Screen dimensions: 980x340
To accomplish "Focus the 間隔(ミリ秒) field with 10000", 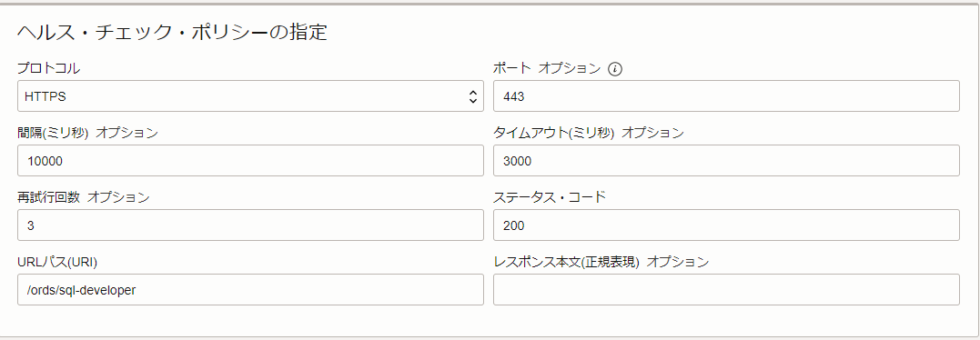I will [250, 160].
